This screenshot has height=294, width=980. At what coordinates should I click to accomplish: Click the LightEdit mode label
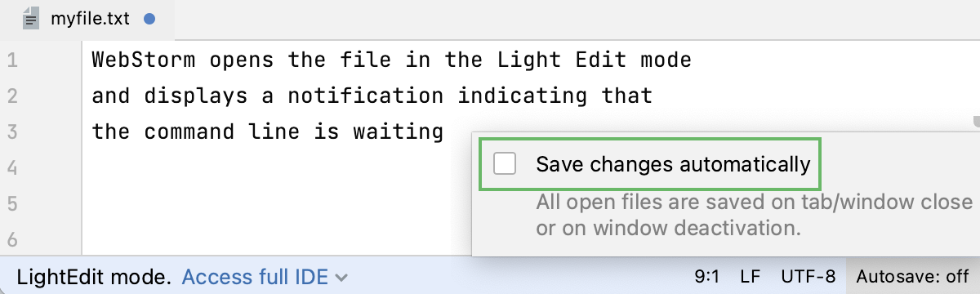pos(94,277)
